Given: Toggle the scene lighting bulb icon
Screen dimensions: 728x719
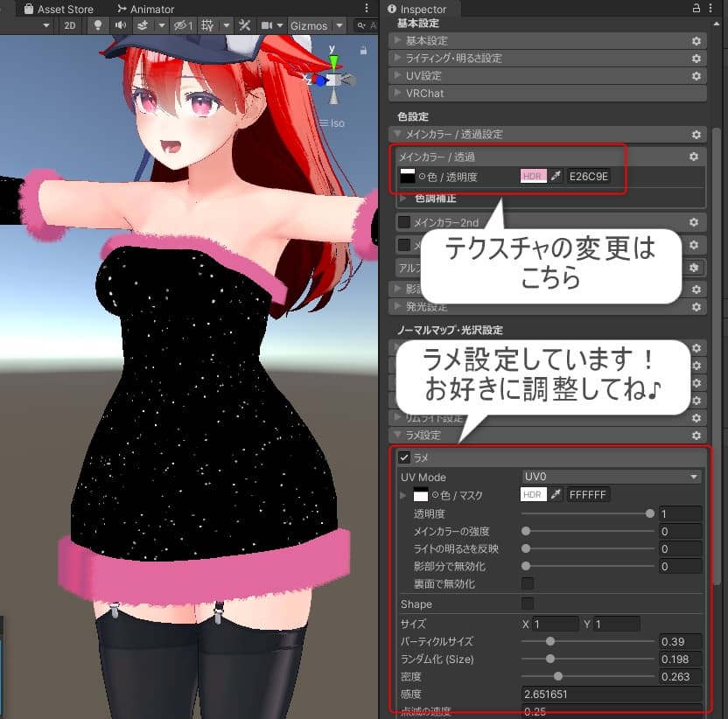Looking at the screenshot, I should pyautogui.click(x=97, y=25).
